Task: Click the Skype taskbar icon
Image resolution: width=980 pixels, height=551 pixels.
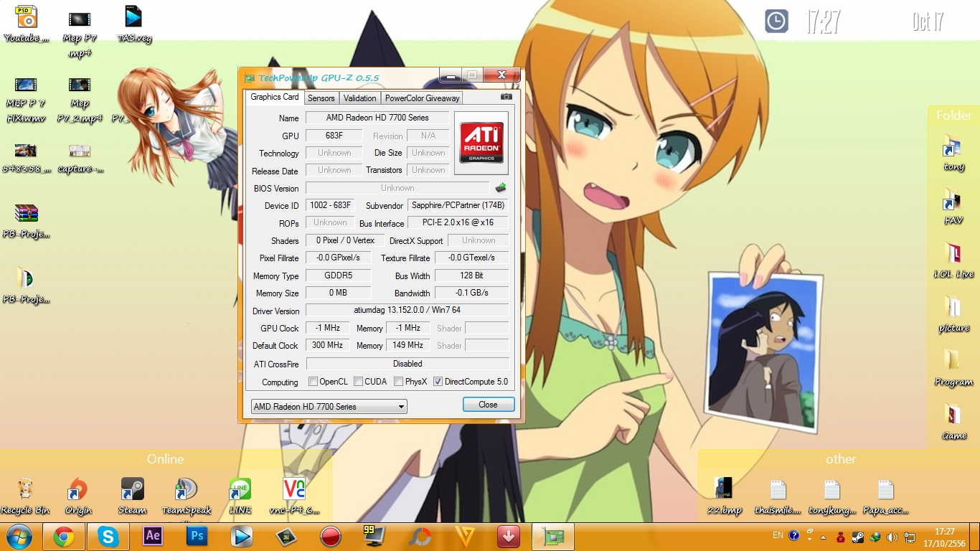Action: (108, 536)
